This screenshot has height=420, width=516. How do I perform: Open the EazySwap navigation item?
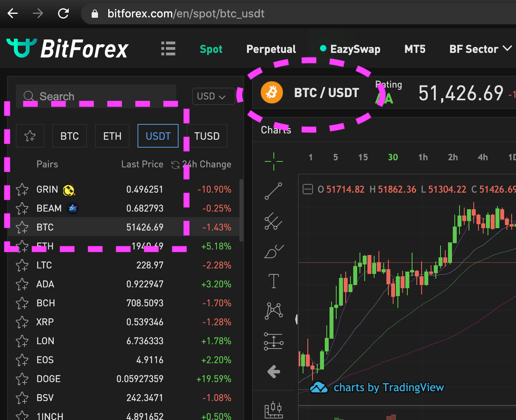point(350,49)
